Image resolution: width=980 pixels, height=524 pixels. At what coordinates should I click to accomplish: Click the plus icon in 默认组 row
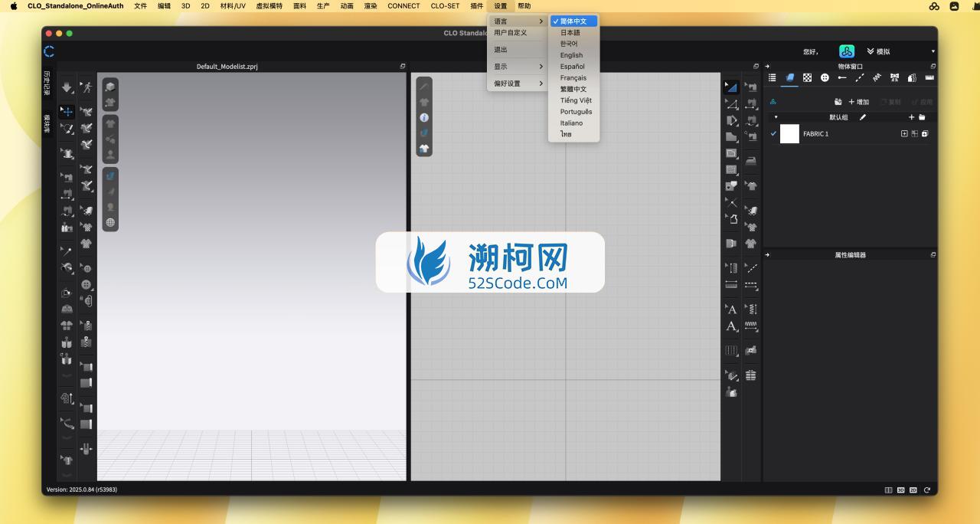[911, 117]
